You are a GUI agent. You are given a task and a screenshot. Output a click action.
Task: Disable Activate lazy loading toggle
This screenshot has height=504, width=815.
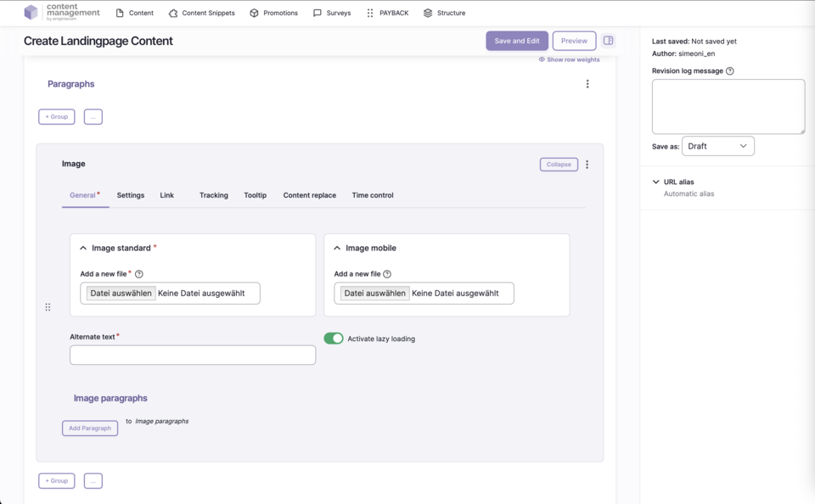click(334, 339)
